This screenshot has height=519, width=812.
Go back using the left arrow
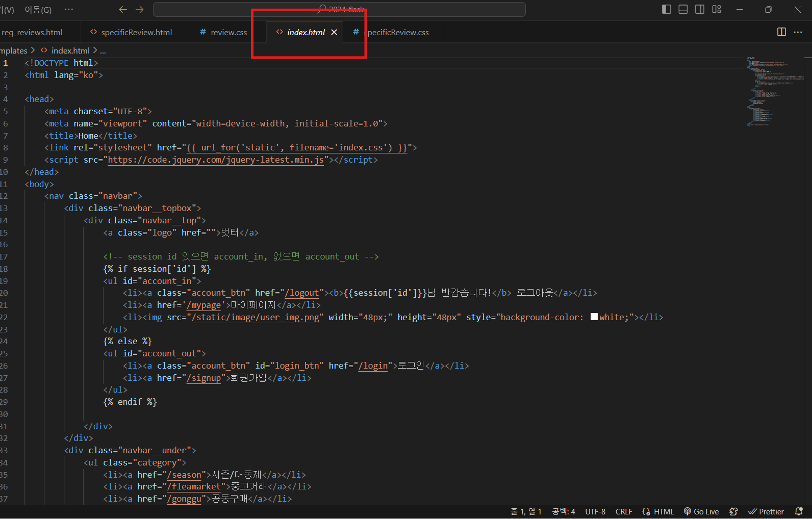click(122, 9)
